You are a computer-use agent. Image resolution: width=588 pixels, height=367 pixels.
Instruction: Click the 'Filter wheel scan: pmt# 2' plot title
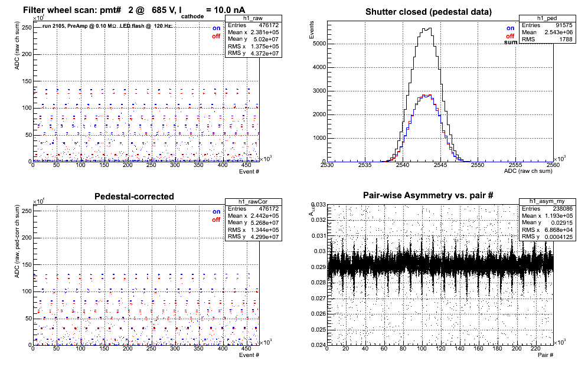(x=134, y=11)
